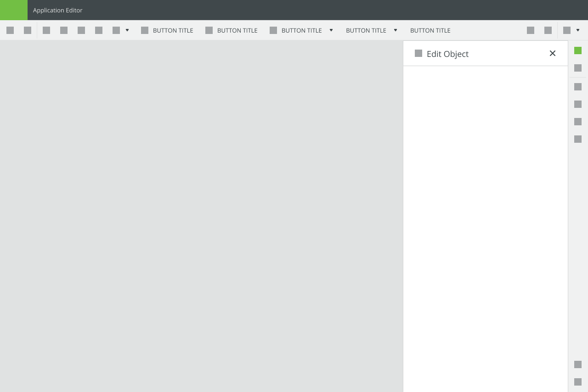The image size is (588, 392).
Task: Click the gray sidebar icon directly below the green one
Action: [578, 68]
